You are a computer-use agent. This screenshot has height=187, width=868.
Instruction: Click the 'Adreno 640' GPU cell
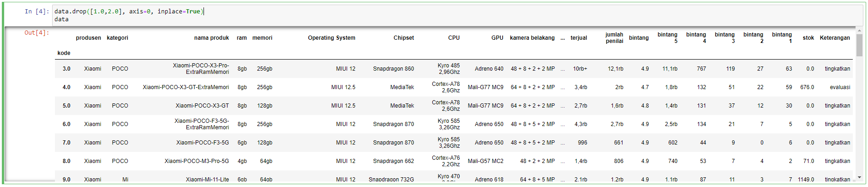489,69
